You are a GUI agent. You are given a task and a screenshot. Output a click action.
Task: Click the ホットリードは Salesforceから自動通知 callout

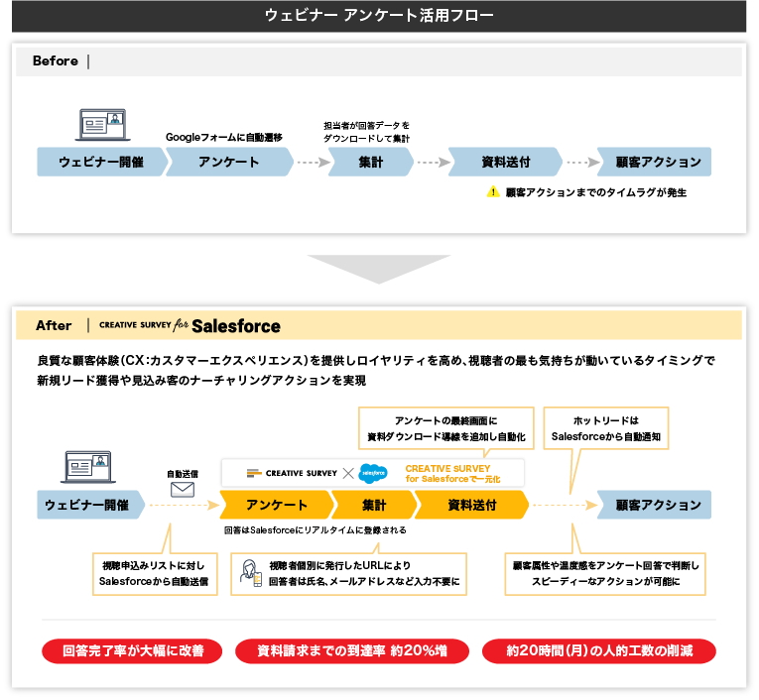[606, 428]
